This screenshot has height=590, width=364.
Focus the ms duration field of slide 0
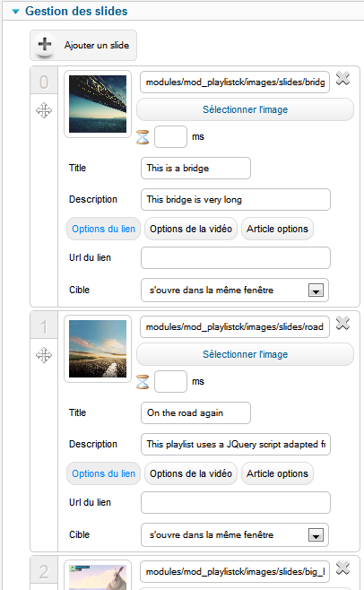pos(170,137)
